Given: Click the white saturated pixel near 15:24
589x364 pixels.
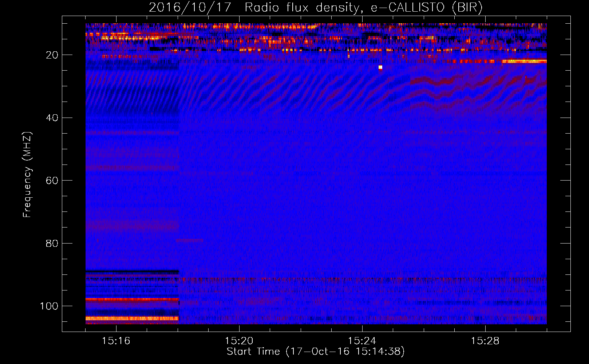Looking at the screenshot, I should 380,67.
